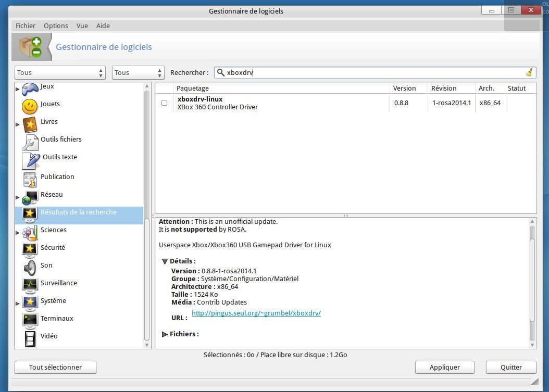Click the Résultats de la recherche star icon
The image size is (549, 392).
click(x=30, y=214)
